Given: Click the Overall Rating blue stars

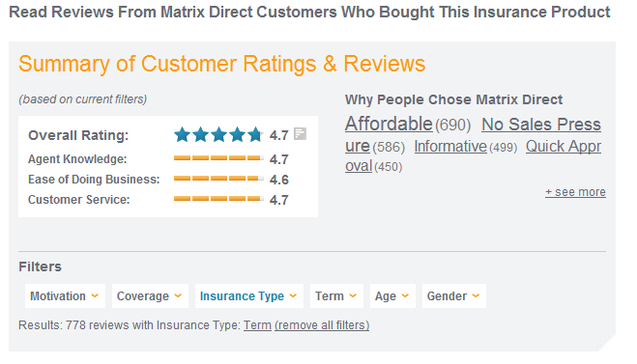Looking at the screenshot, I should tap(218, 135).
